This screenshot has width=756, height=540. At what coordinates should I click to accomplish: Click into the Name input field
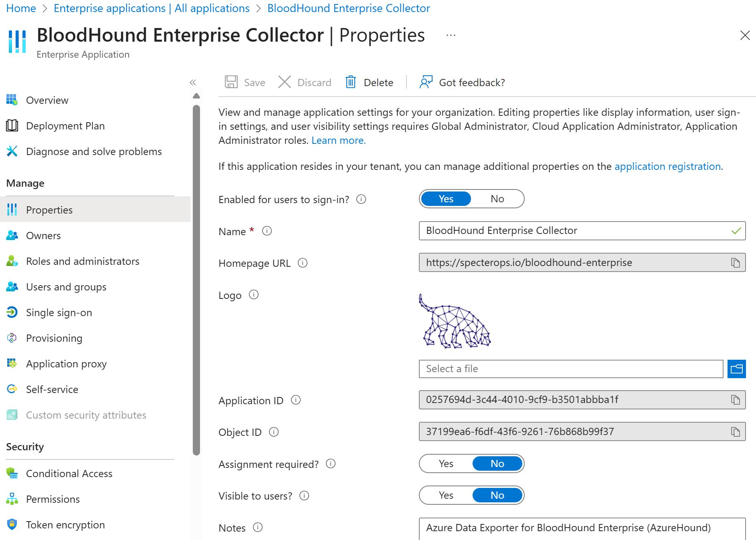click(x=582, y=231)
